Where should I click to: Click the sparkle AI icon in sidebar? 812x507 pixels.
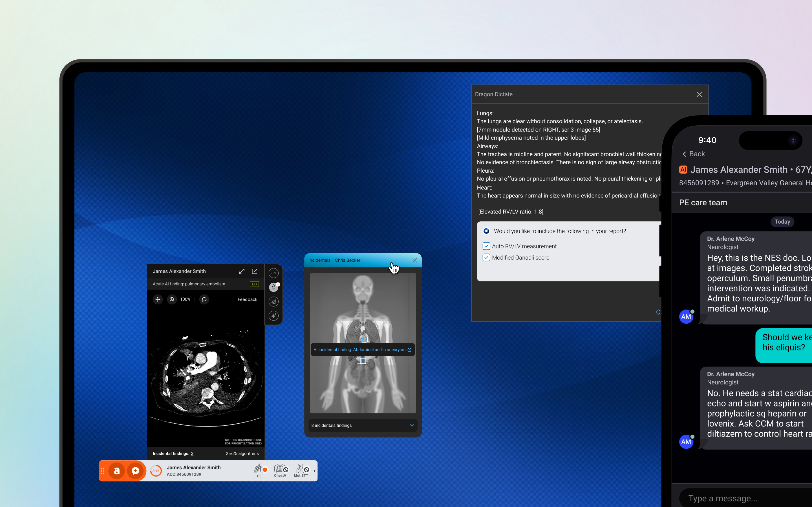pos(273,316)
